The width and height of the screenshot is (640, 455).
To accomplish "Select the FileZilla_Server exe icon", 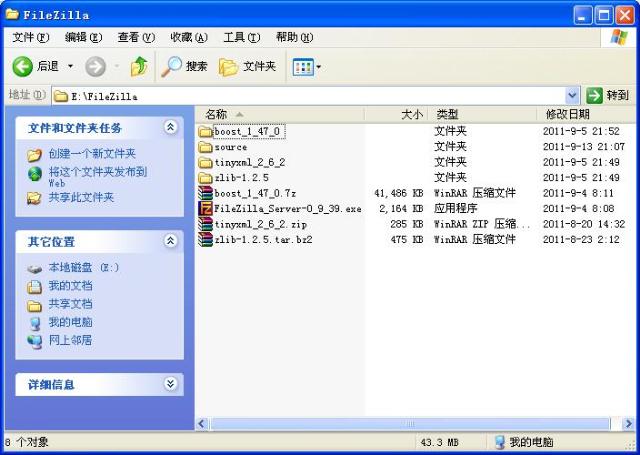I will 205,209.
